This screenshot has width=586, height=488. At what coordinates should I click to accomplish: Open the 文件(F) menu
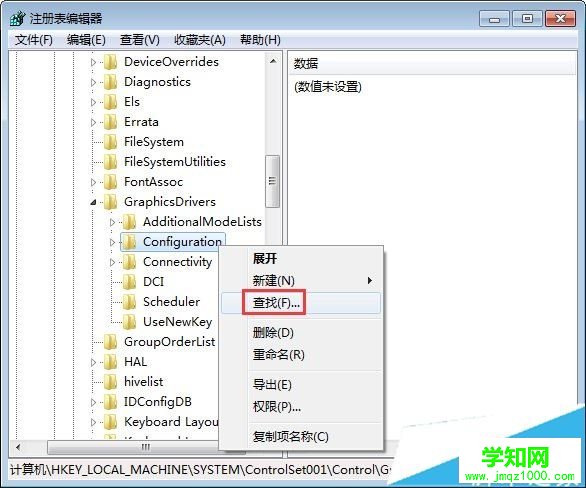point(34,40)
